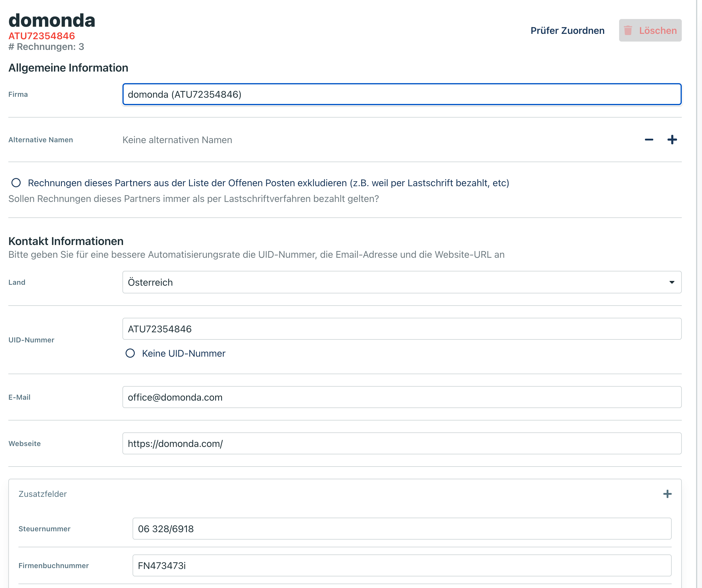702x588 pixels.
Task: Click the Land dropdown arrow
Action: tap(672, 282)
